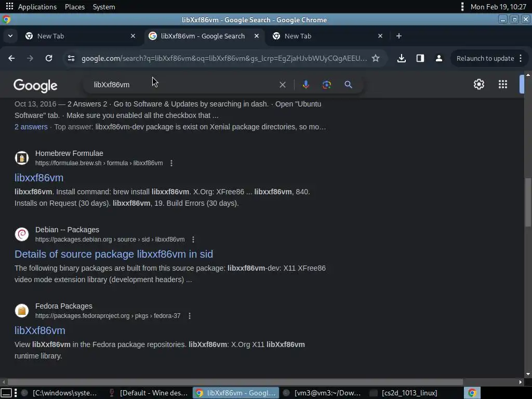
Task: Switch to Default - Wine desktop taskbar window
Action: [x=148, y=393]
